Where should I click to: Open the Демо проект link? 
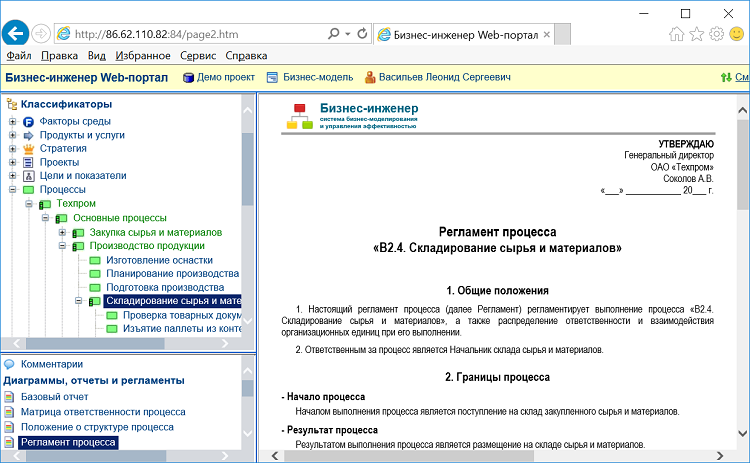coord(226,77)
